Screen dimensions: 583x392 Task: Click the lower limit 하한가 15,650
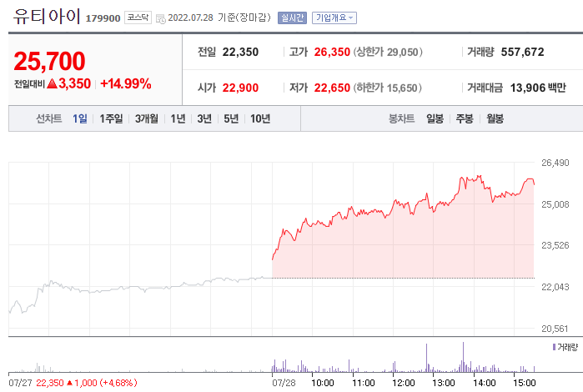[388, 88]
